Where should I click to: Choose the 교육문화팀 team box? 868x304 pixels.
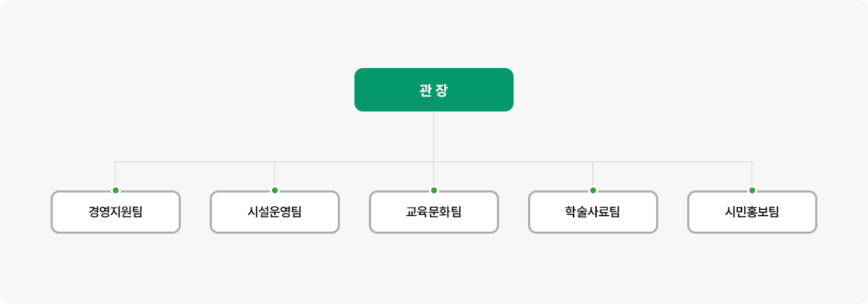tap(434, 212)
